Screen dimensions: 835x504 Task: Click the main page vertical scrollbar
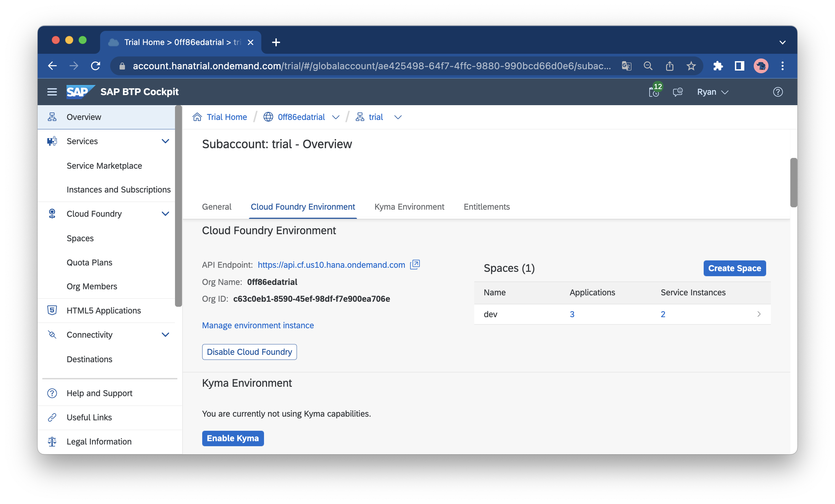pyautogui.click(x=793, y=182)
